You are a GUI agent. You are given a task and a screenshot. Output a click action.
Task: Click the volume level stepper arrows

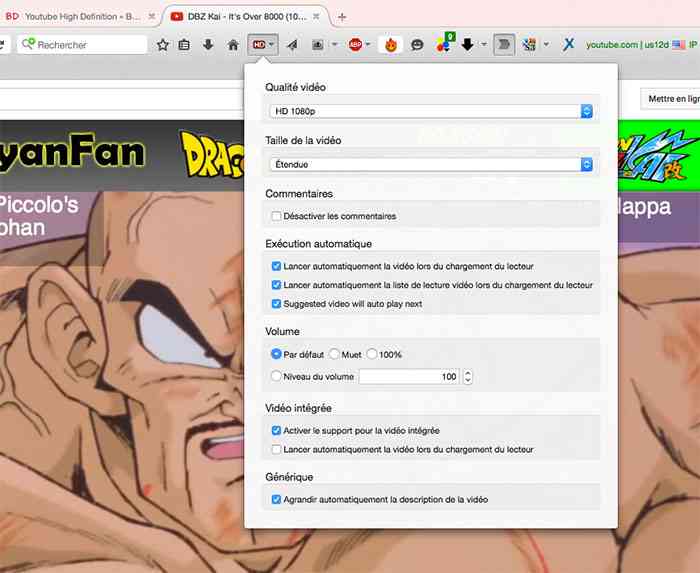click(467, 377)
